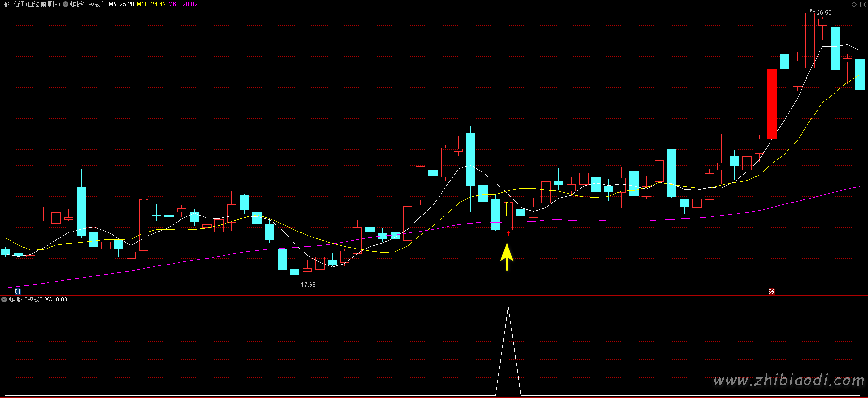Select the magenta M60: 20.82 label
Viewport: 868px width, 398px height.
pyautogui.click(x=183, y=4)
